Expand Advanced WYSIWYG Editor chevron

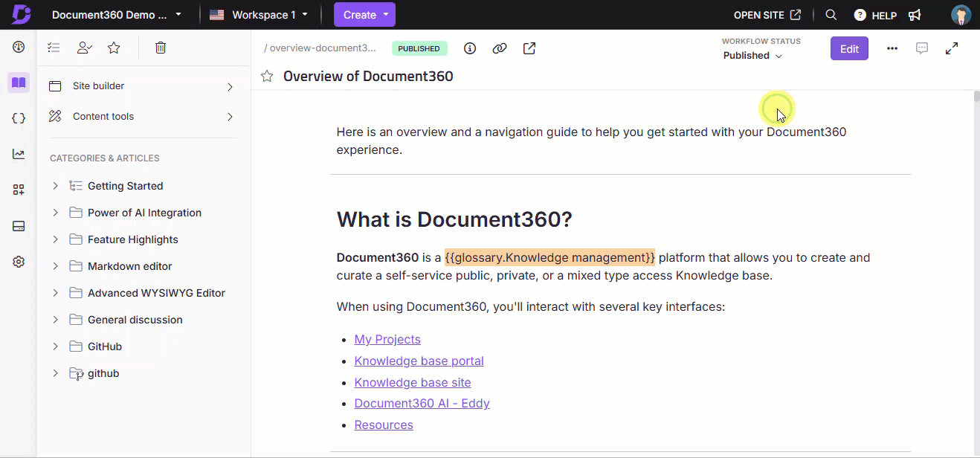55,293
